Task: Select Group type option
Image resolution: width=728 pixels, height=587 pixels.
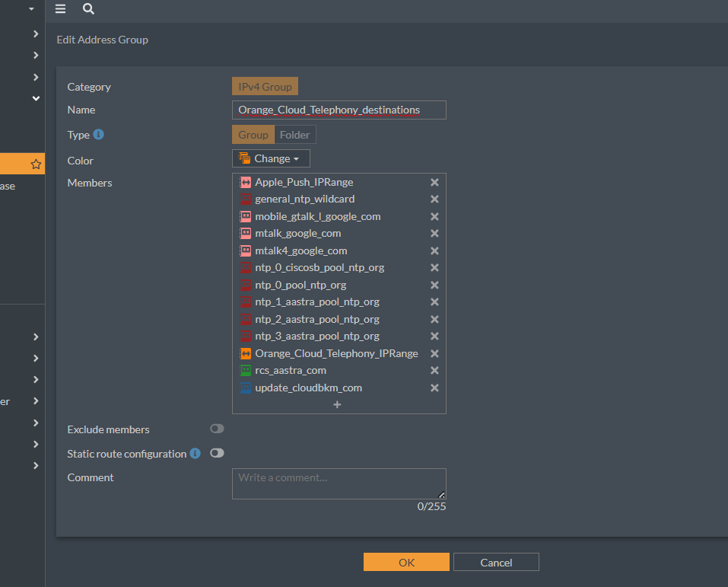Action: [x=253, y=135]
